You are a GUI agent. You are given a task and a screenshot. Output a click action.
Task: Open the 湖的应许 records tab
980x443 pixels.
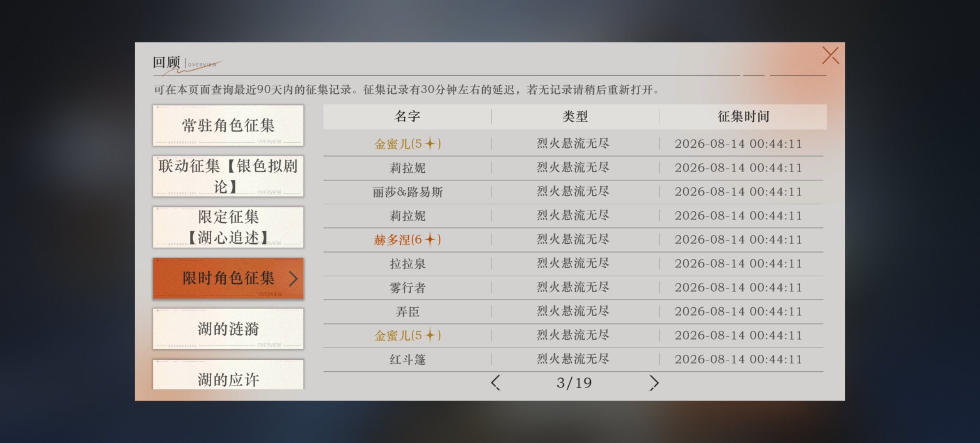tap(228, 374)
